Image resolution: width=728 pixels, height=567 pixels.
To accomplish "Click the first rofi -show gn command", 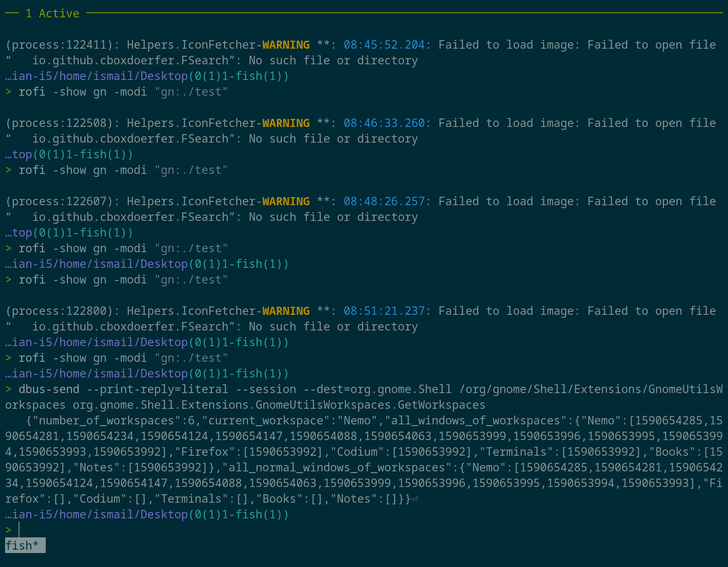I will tap(123, 92).
